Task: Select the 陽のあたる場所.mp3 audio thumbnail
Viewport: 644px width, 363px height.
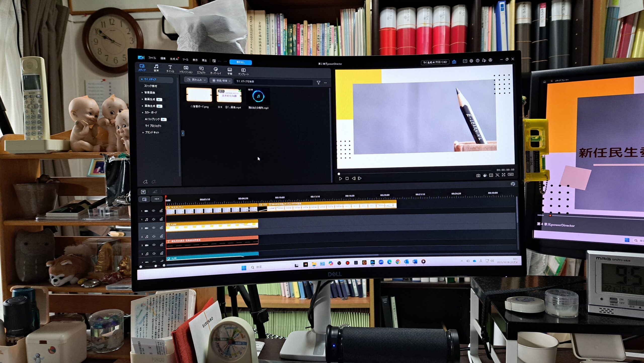Action: [258, 96]
